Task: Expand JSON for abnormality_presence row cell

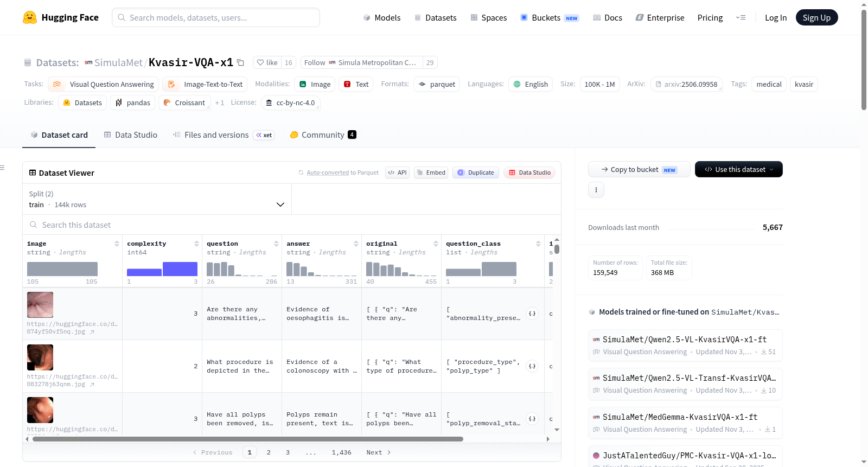Action: click(532, 314)
